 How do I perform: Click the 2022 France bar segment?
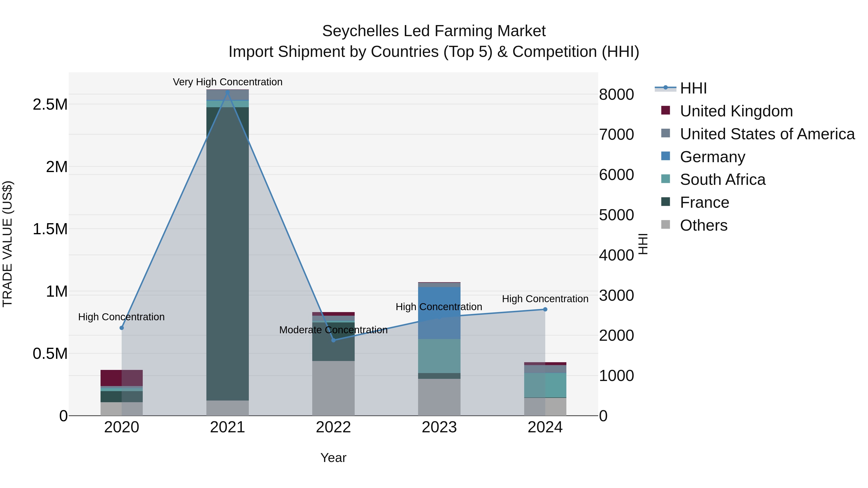(x=333, y=342)
